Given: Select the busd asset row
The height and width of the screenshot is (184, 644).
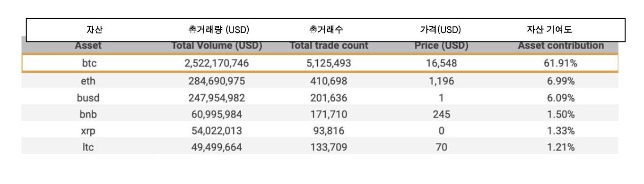Looking at the screenshot, I should click(x=320, y=98).
